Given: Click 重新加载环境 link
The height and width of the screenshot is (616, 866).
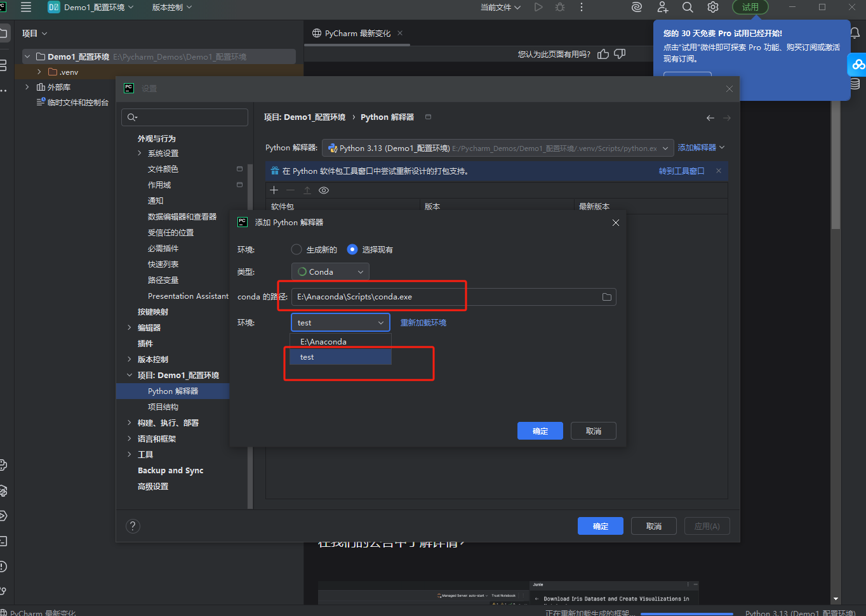Looking at the screenshot, I should (x=423, y=322).
